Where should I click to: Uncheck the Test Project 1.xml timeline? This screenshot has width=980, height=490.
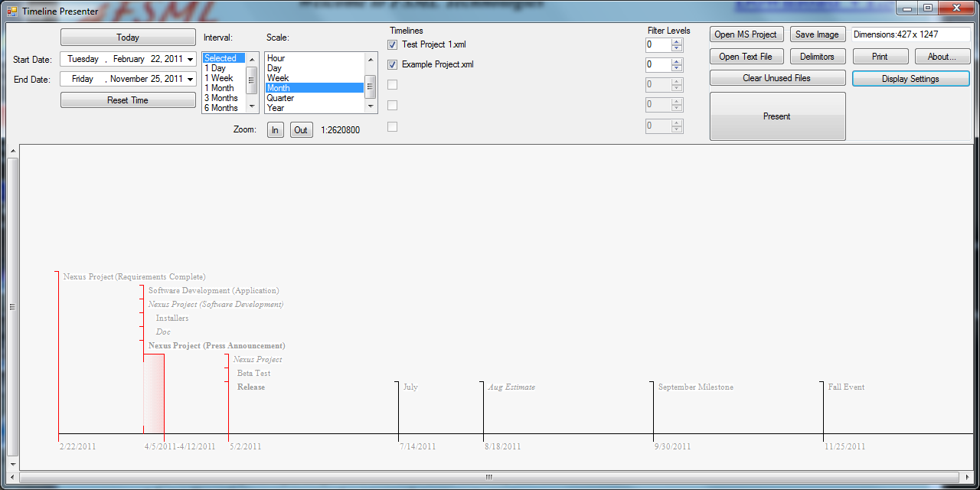tap(393, 45)
